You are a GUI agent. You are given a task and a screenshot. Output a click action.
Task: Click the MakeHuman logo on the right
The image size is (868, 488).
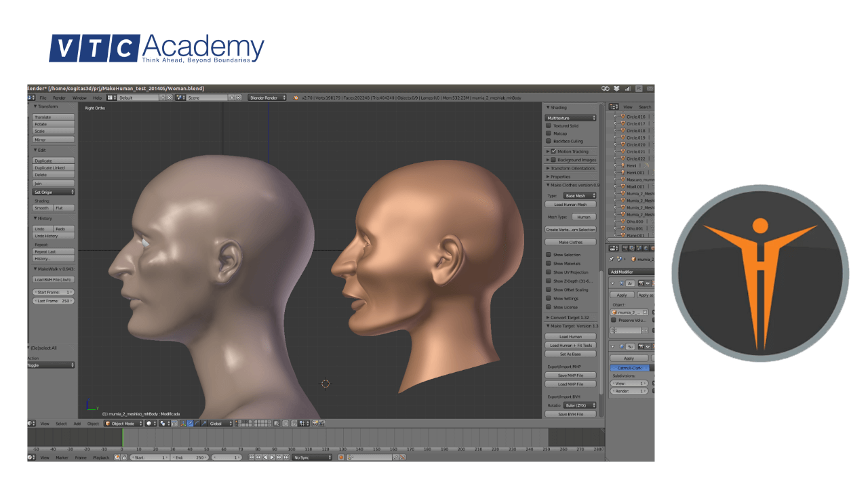(760, 273)
